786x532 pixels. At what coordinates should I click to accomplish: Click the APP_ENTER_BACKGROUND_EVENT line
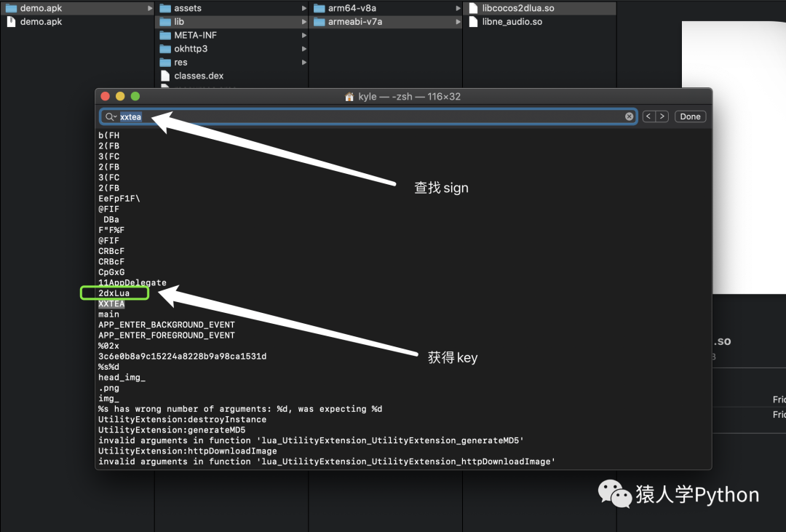click(x=167, y=325)
